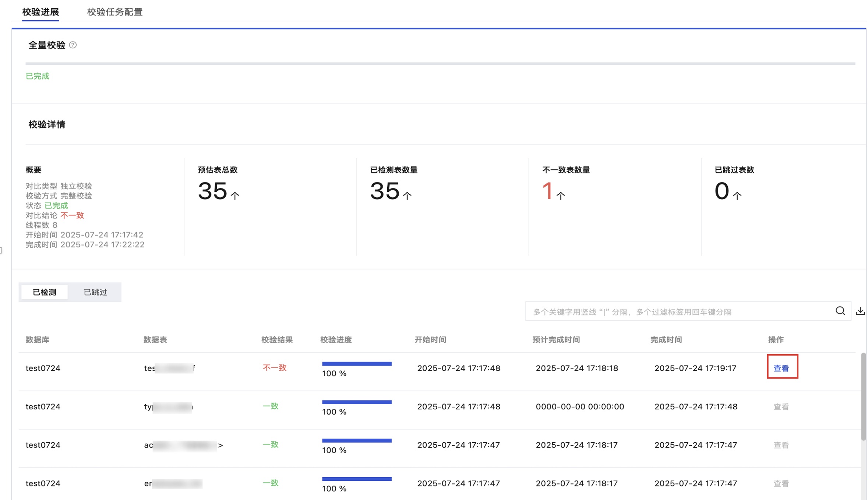The height and width of the screenshot is (500, 868).
Task: Click the full verification progress bar
Action: point(440,64)
